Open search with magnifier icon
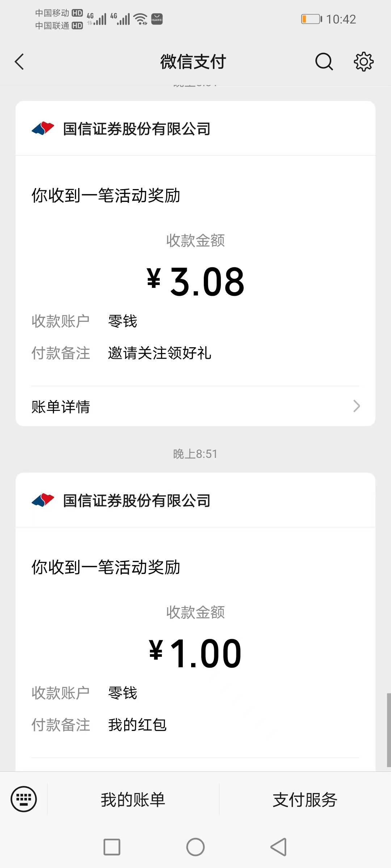Screen dimensions: 391x868 [324, 61]
